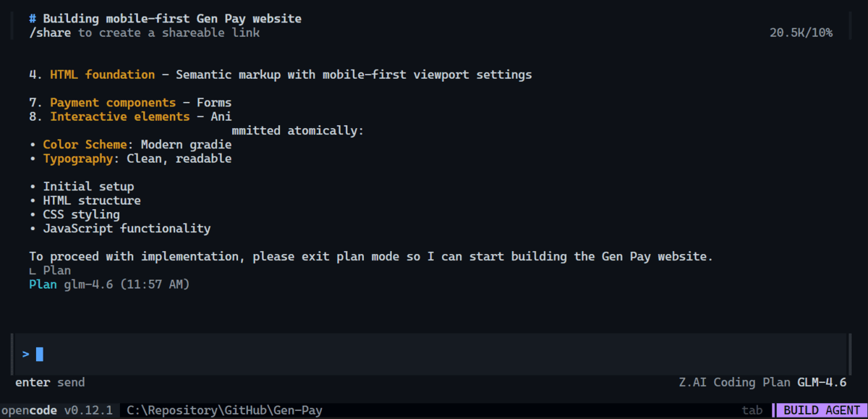Click the Payment components plan step

[112, 102]
